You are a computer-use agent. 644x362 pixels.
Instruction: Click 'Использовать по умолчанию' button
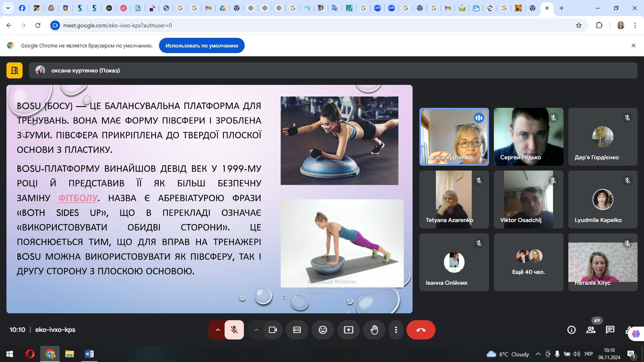202,45
